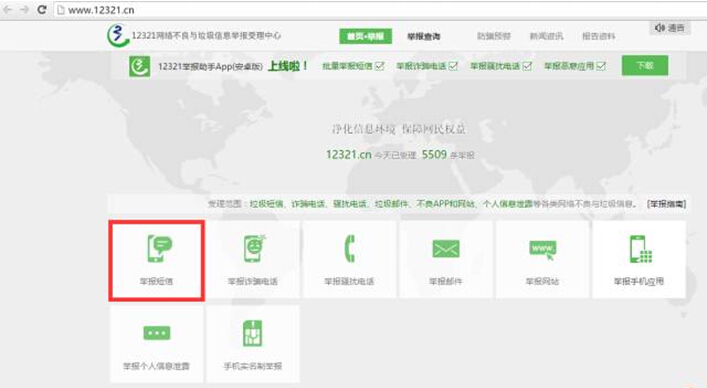Open the 举报邮件 envelope icon
Screen dimensions: 707x388
click(x=445, y=249)
